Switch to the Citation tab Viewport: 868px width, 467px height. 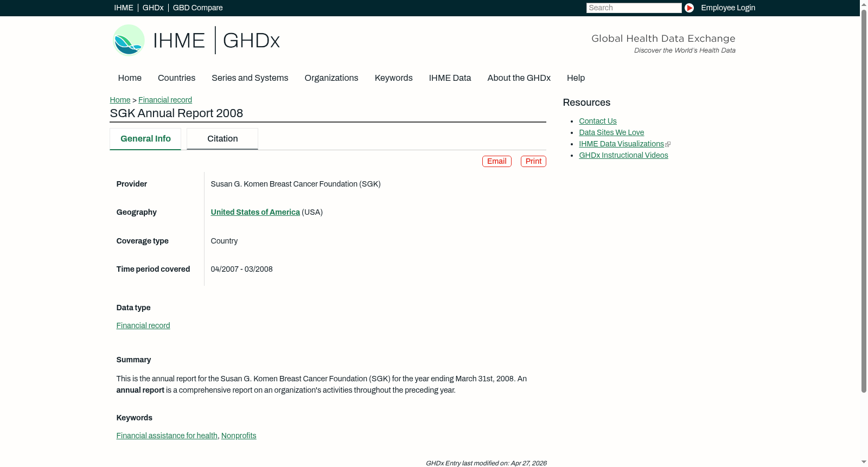click(222, 139)
